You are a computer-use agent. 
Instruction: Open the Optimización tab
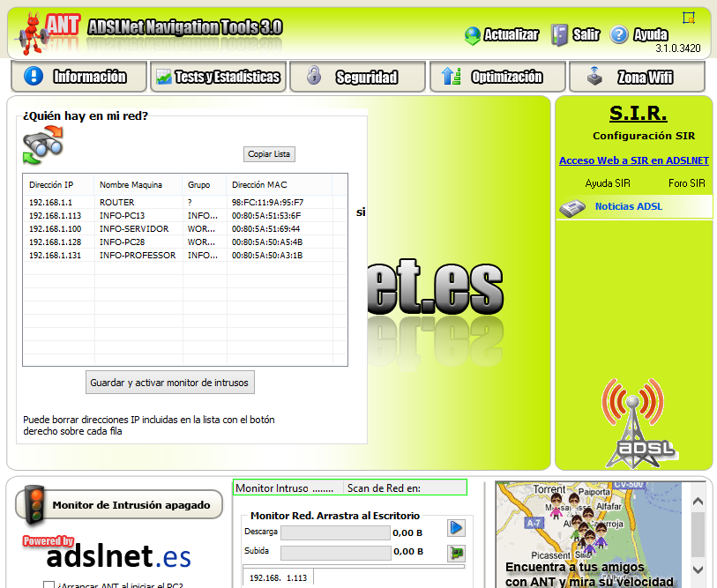(497, 77)
